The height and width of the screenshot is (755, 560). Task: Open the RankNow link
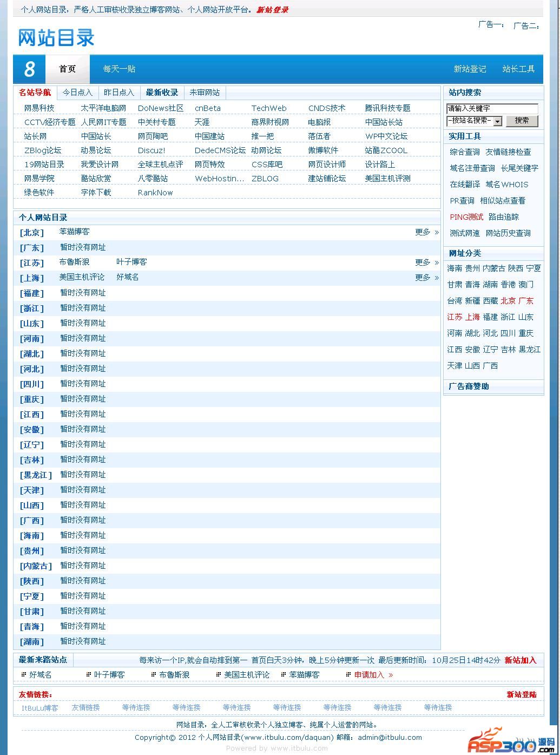point(155,193)
